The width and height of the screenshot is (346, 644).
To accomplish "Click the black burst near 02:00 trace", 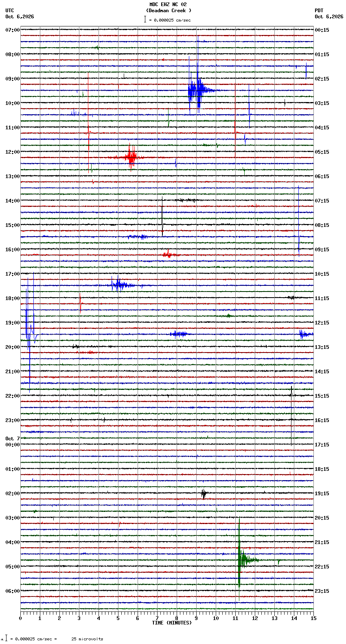I will pos(204,494).
